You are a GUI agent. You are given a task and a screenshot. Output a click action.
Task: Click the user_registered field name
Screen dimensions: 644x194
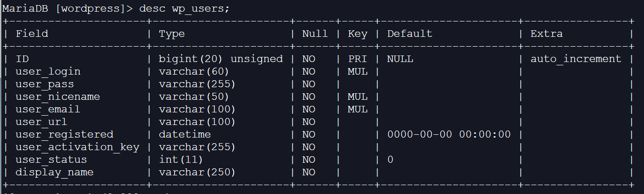pos(64,134)
